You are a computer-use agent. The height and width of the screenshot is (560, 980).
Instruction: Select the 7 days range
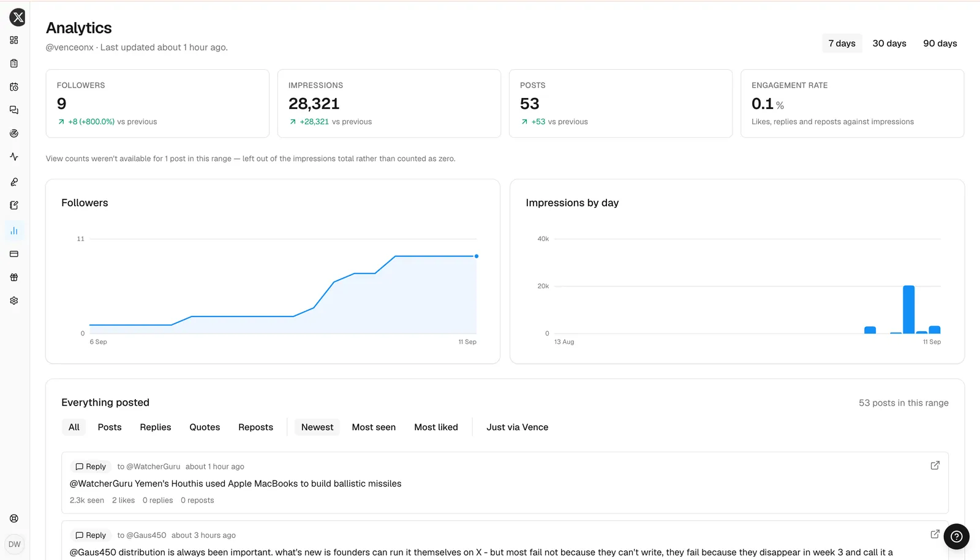click(x=842, y=43)
